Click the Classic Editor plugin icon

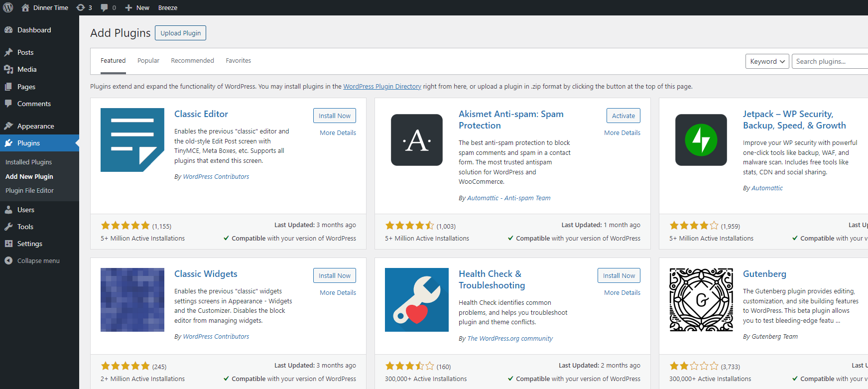[x=132, y=140]
